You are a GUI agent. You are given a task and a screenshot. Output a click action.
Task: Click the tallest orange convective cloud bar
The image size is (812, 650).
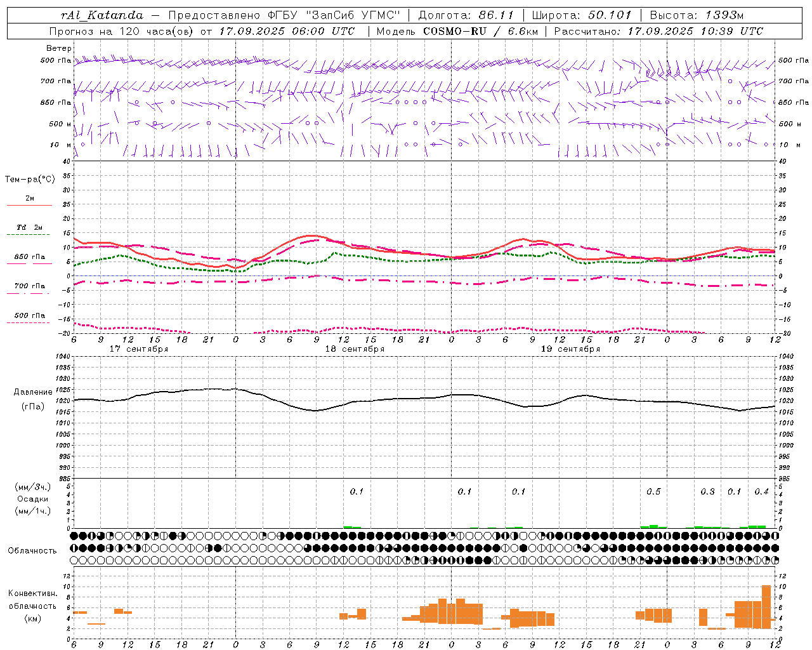(766, 606)
